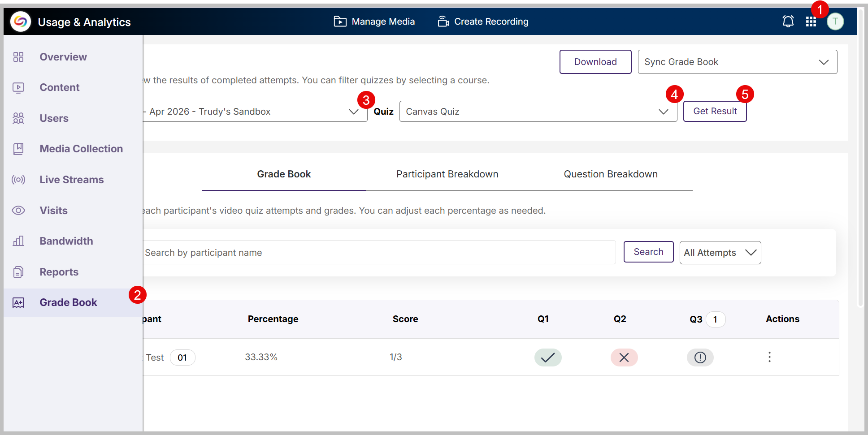Expand the Sync Grade Book dropdown

pyautogui.click(x=738, y=62)
